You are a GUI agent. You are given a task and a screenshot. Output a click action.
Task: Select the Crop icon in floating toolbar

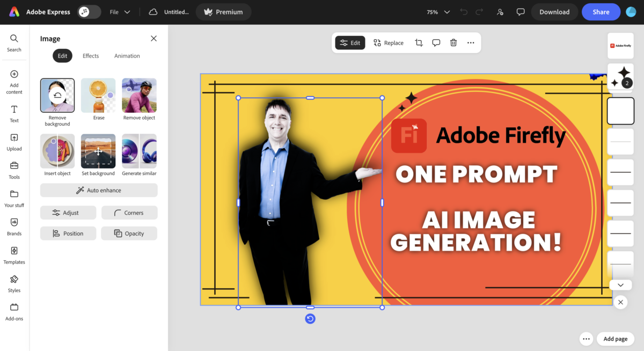coord(419,43)
